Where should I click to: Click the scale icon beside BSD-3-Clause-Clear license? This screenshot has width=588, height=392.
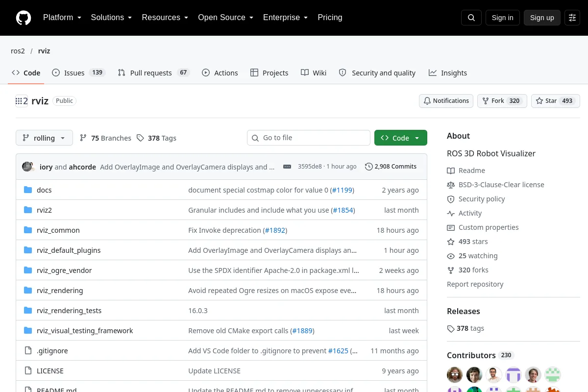[x=451, y=185]
